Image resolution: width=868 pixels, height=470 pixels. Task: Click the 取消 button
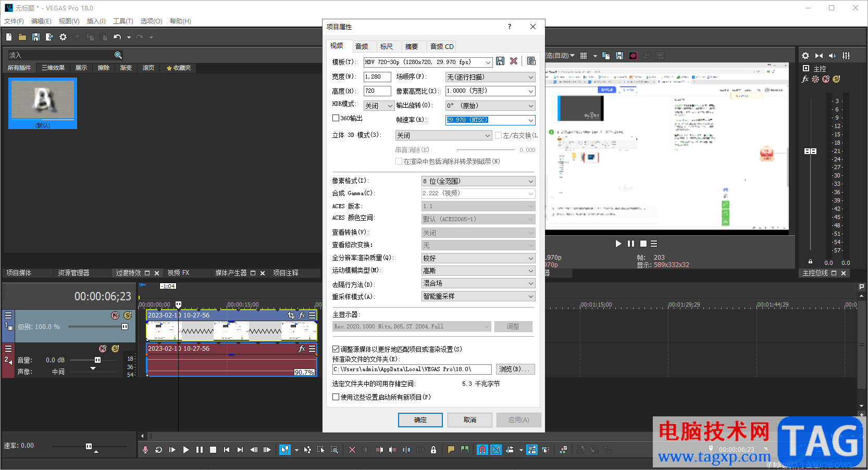click(470, 420)
